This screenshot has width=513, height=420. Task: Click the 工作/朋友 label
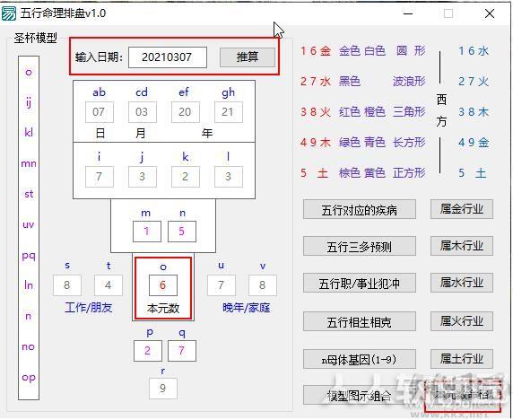pyautogui.click(x=88, y=308)
